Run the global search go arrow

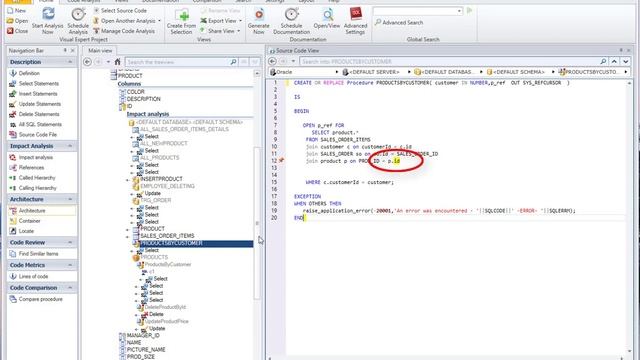tap(469, 11)
